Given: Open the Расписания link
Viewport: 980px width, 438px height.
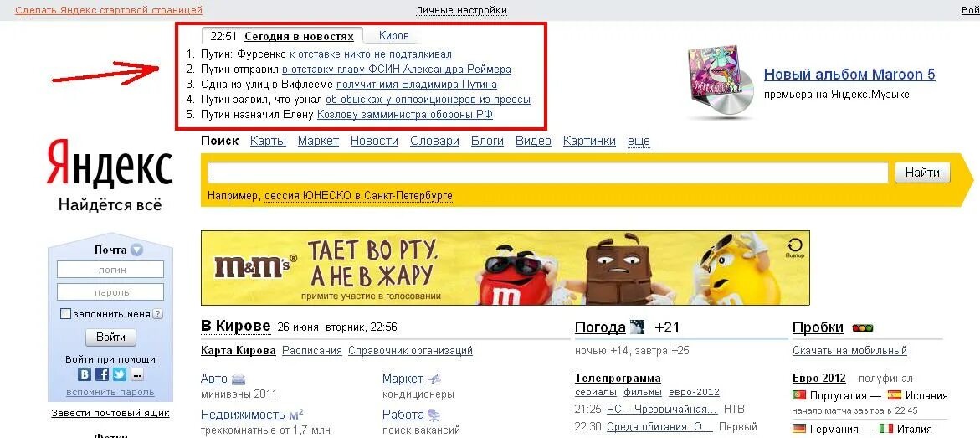Looking at the screenshot, I should 312,350.
